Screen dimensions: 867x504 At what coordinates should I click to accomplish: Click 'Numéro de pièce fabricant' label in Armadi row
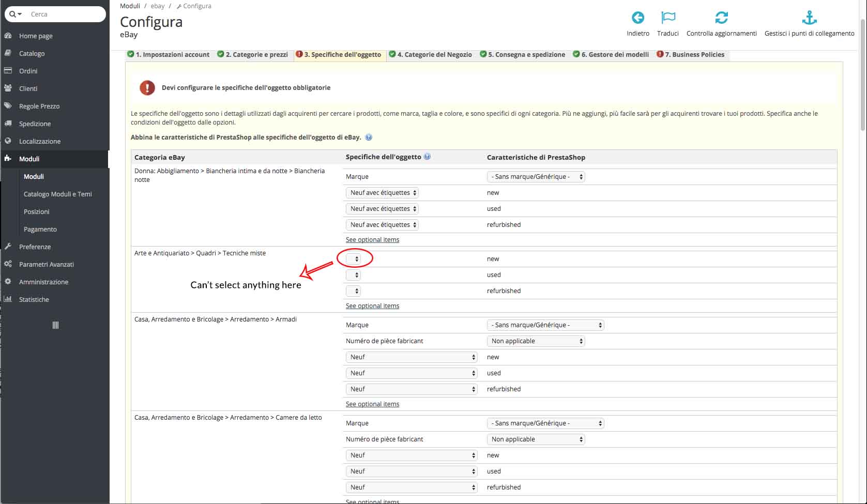[385, 341]
